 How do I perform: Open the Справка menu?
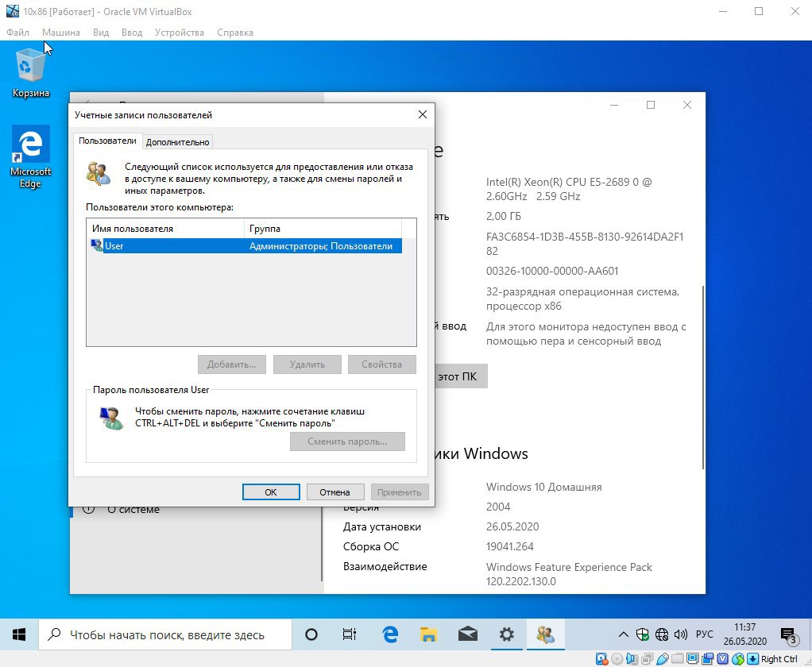235,32
